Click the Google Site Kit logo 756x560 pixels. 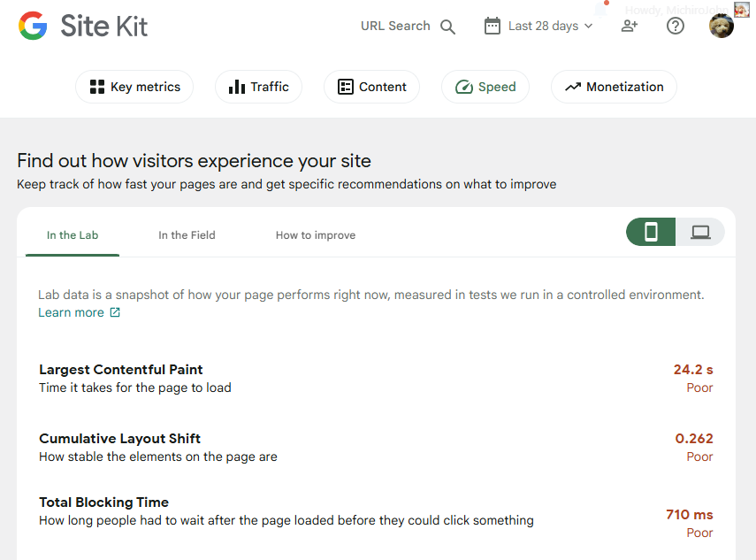pyautogui.click(x=83, y=27)
